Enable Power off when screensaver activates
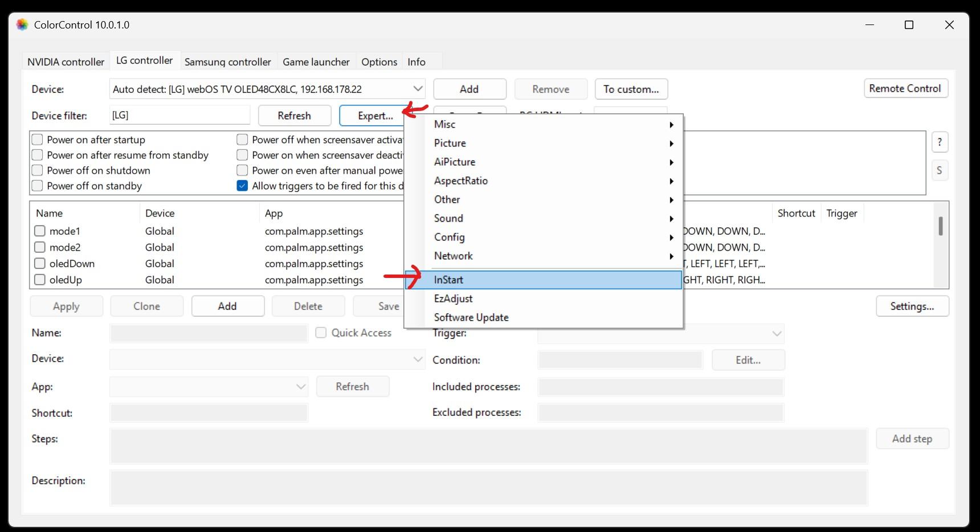This screenshot has height=532, width=980. (x=242, y=140)
